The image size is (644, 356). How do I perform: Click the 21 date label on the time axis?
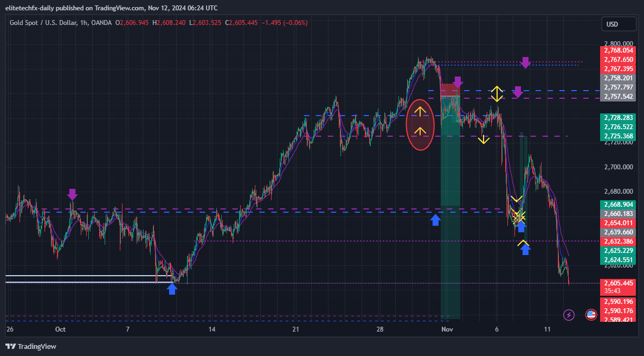point(296,329)
